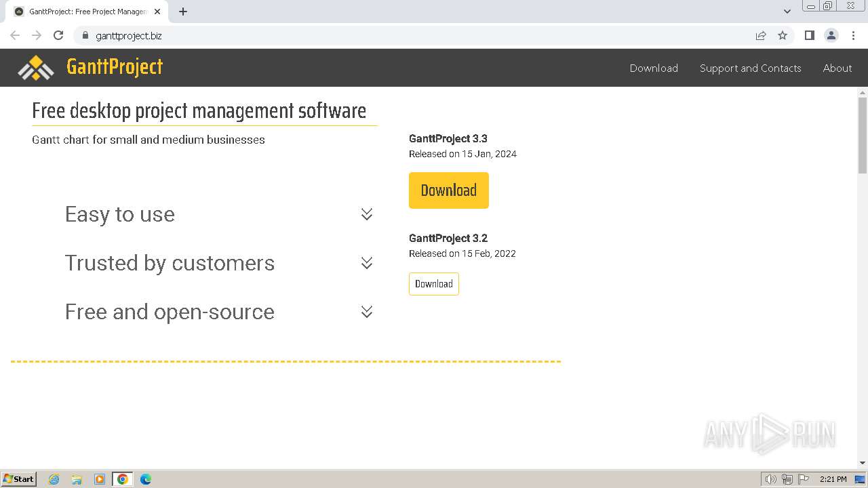Click the GanttProject logo icon
Screen dimensions: 868x488
tap(35, 68)
